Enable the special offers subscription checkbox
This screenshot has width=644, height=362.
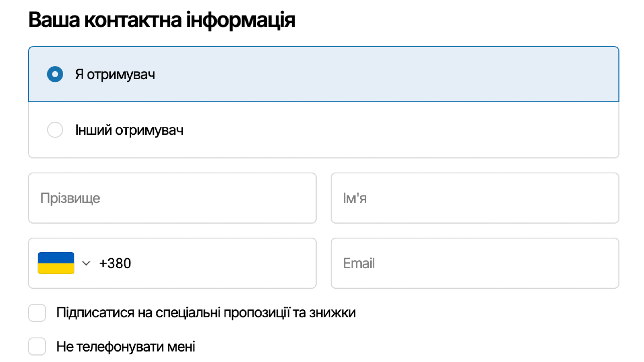point(37,313)
